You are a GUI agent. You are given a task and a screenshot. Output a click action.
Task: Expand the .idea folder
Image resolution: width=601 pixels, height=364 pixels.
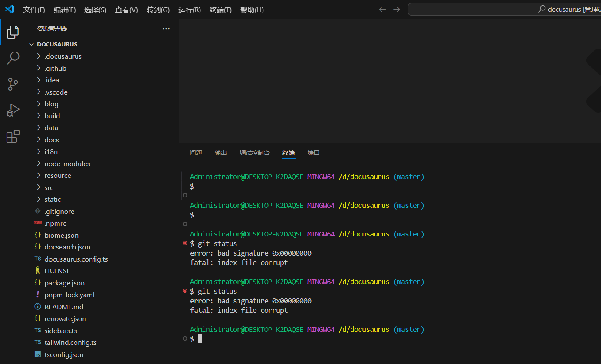[39, 80]
